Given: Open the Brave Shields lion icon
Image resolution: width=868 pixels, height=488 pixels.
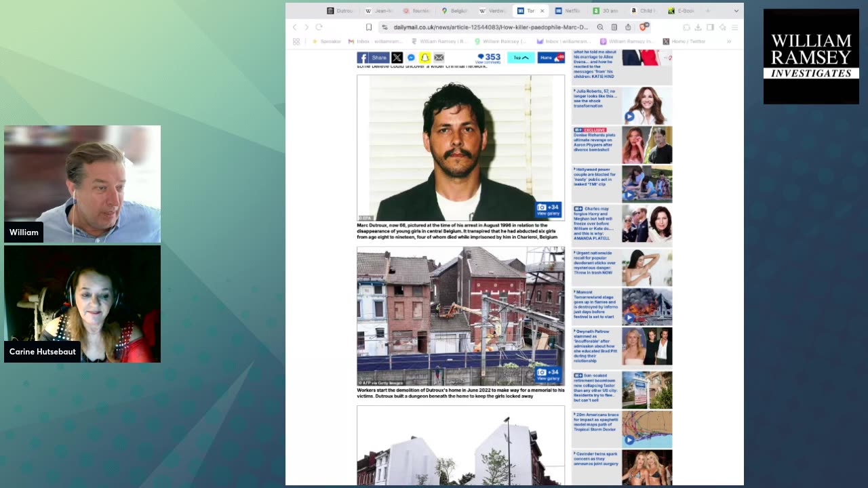Looking at the screenshot, I should coord(644,27).
